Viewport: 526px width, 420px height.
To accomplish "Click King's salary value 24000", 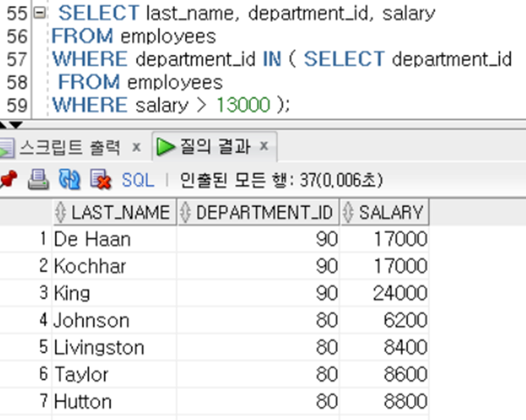I will point(400,293).
